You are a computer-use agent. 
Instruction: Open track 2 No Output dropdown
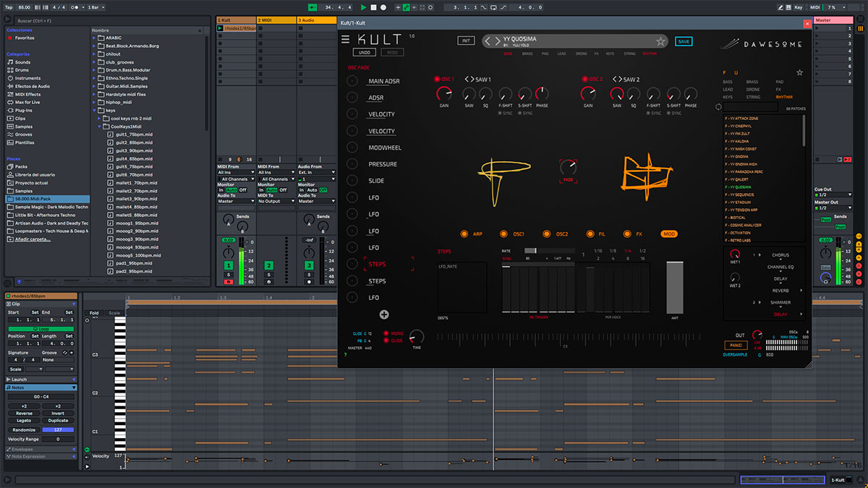(276, 201)
